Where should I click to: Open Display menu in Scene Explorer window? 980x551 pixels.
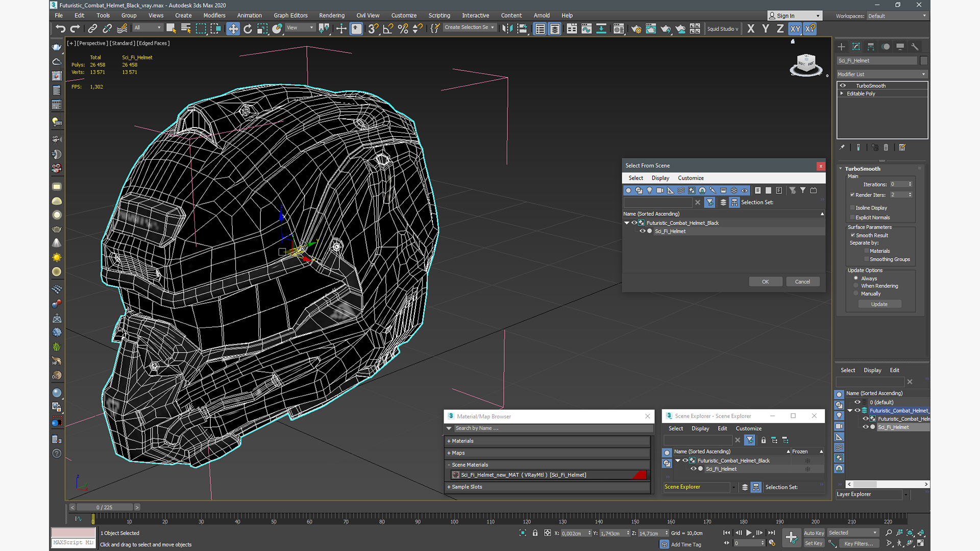coord(700,429)
